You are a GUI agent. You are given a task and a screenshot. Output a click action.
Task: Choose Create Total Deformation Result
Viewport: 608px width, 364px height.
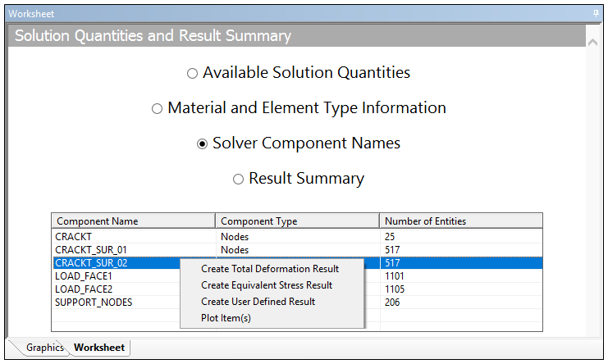(270, 269)
